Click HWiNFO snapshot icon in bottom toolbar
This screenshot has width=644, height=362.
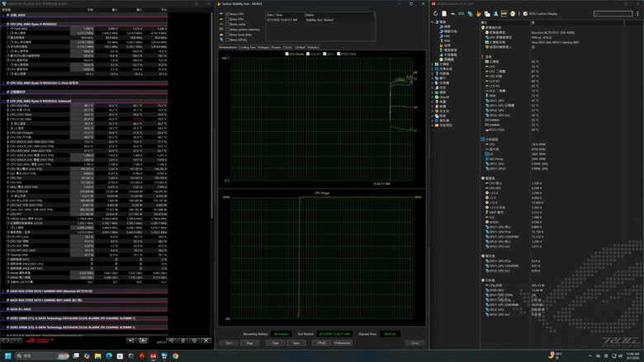(143, 341)
